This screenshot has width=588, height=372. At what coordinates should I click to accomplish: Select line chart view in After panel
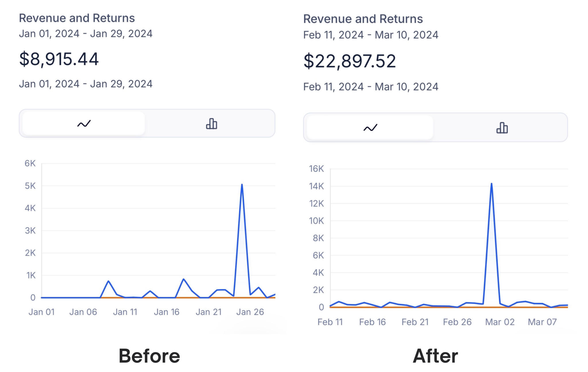click(370, 128)
